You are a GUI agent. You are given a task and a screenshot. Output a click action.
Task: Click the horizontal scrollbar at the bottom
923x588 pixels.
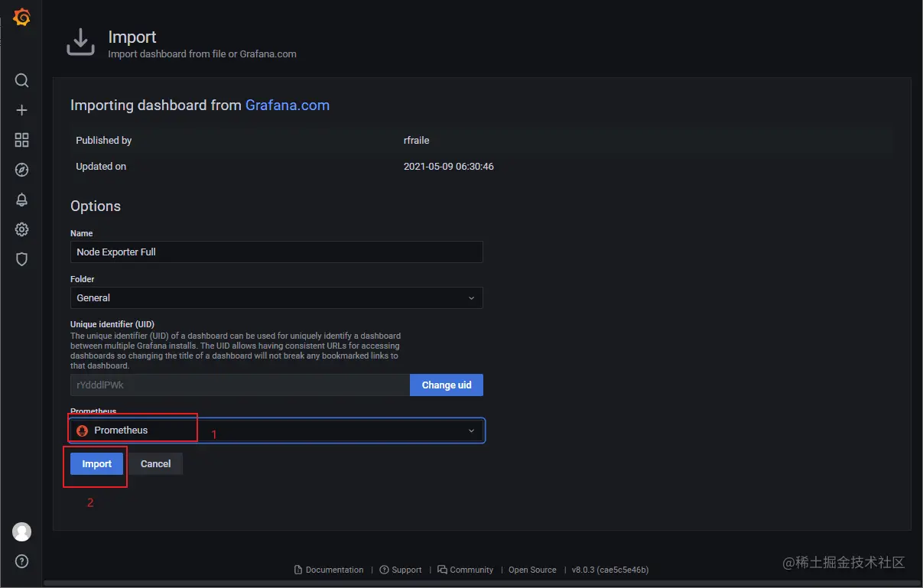[482, 583]
